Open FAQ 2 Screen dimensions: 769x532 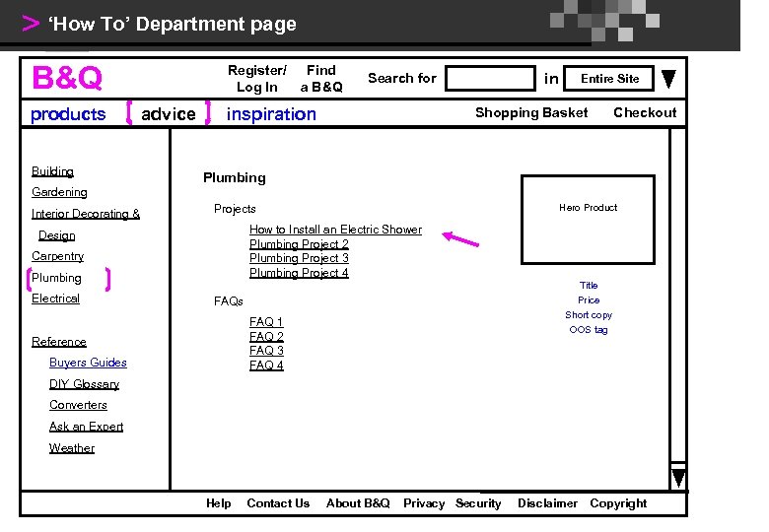266,337
